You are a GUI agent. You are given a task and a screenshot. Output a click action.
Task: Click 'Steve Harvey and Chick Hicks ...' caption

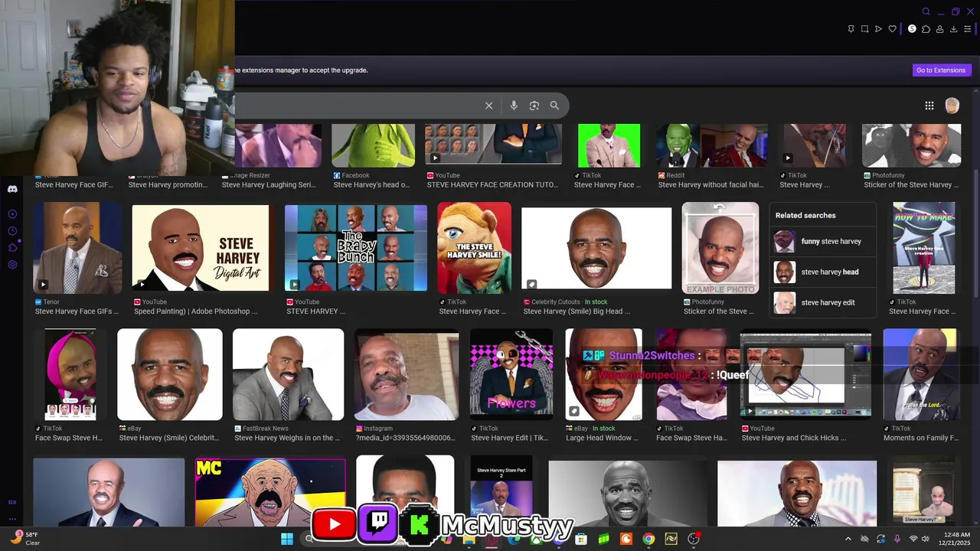[794, 438]
